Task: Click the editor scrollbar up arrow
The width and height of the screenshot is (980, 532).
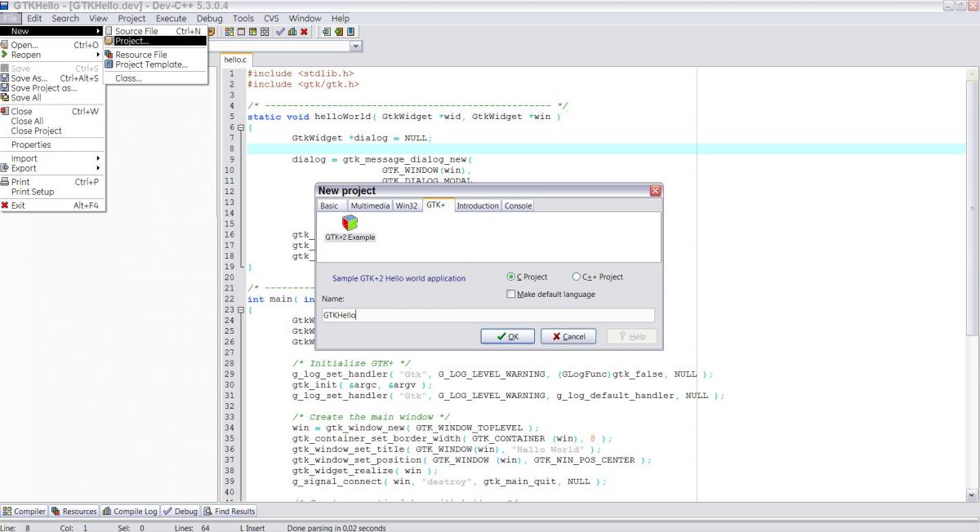Action: [972, 73]
